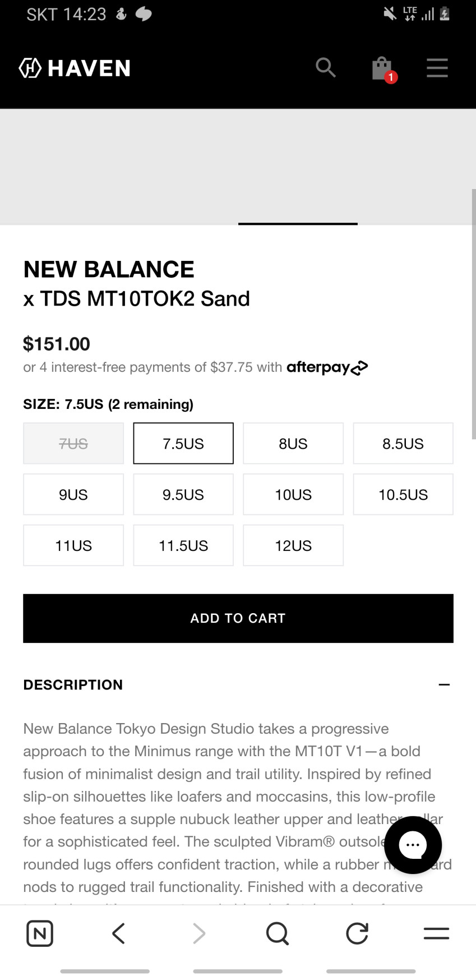Reload the page with refresh icon
Screen dimensions: 476x980
[x=357, y=933]
